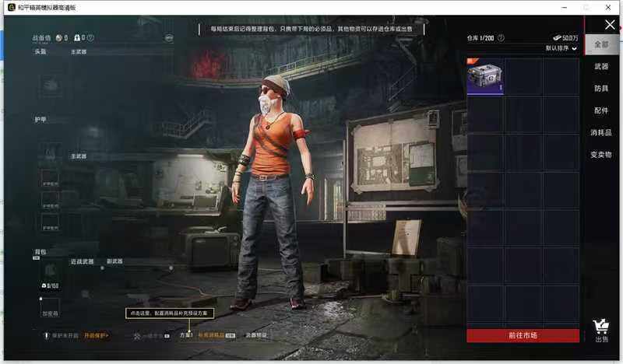
Task: Click the help icon beside 战备值 counters
Action: (90, 37)
